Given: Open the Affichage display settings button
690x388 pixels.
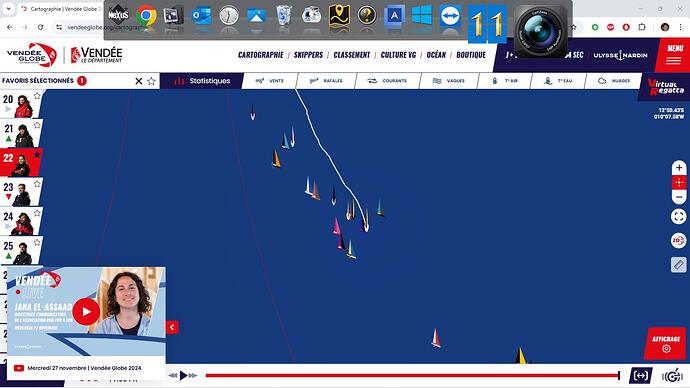Looking at the screenshot, I should (x=666, y=344).
